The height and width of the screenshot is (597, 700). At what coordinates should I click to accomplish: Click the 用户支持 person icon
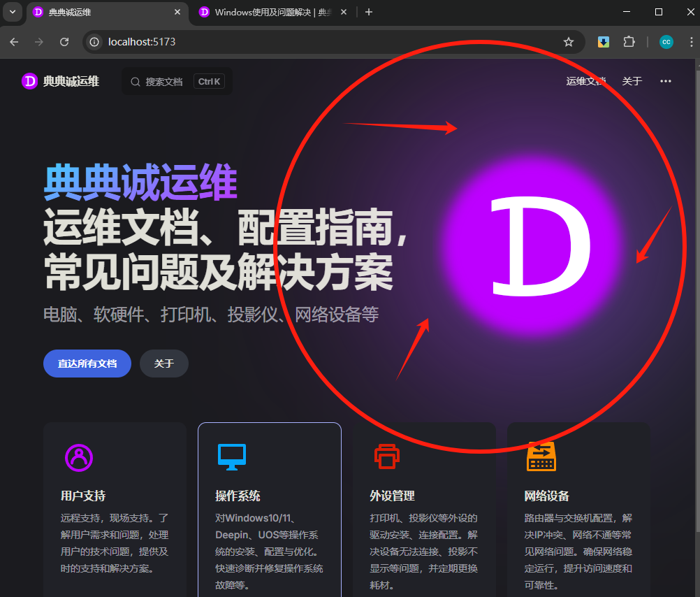pyautogui.click(x=79, y=458)
